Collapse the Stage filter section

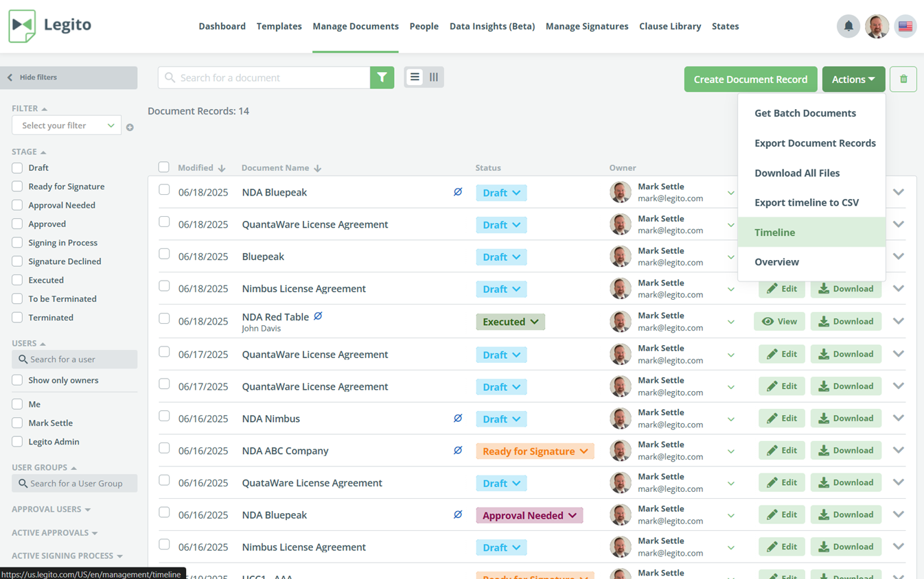29,152
